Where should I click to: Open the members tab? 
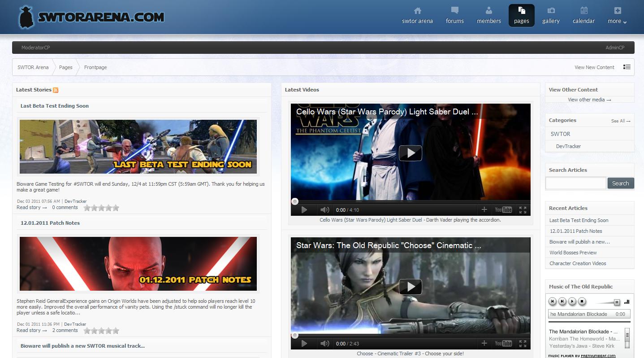click(x=488, y=16)
